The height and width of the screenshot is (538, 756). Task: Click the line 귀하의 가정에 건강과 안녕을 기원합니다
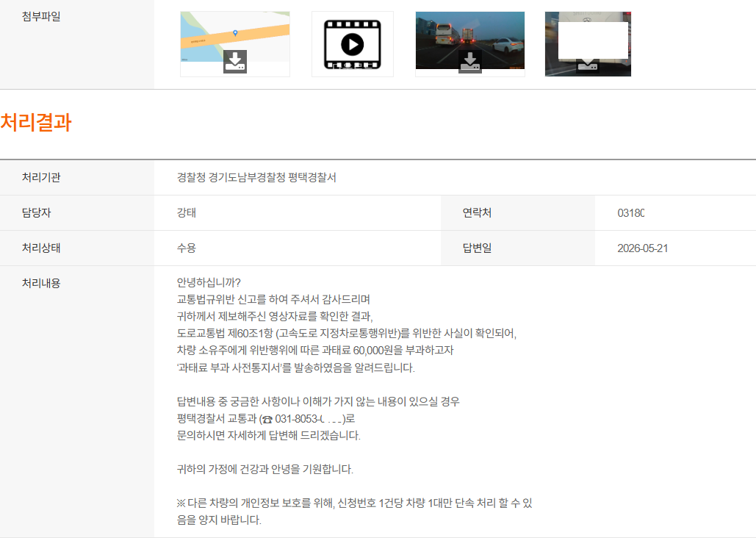pos(264,470)
